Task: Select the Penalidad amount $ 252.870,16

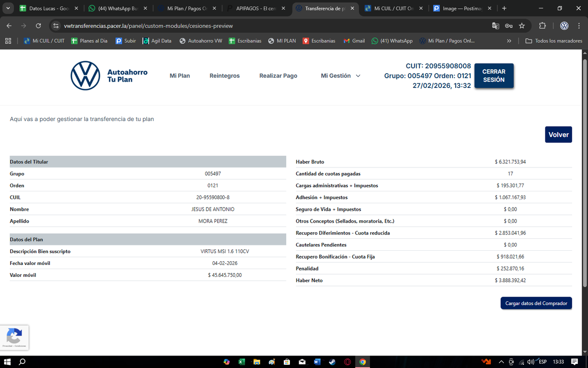Action: (x=510, y=269)
